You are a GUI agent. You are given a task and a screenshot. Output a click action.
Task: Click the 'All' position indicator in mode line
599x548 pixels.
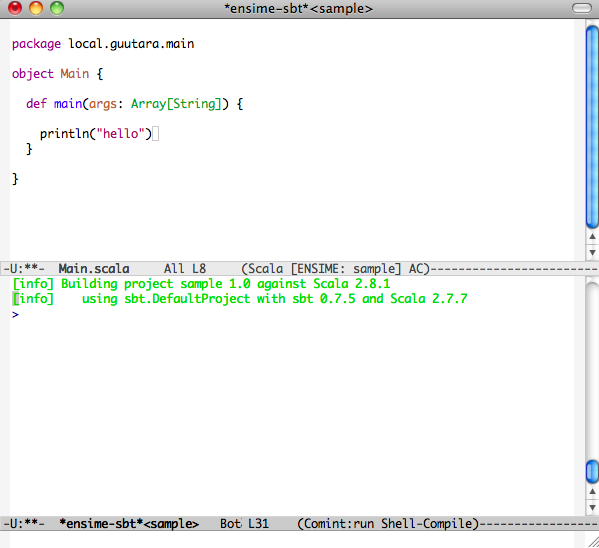(174, 269)
